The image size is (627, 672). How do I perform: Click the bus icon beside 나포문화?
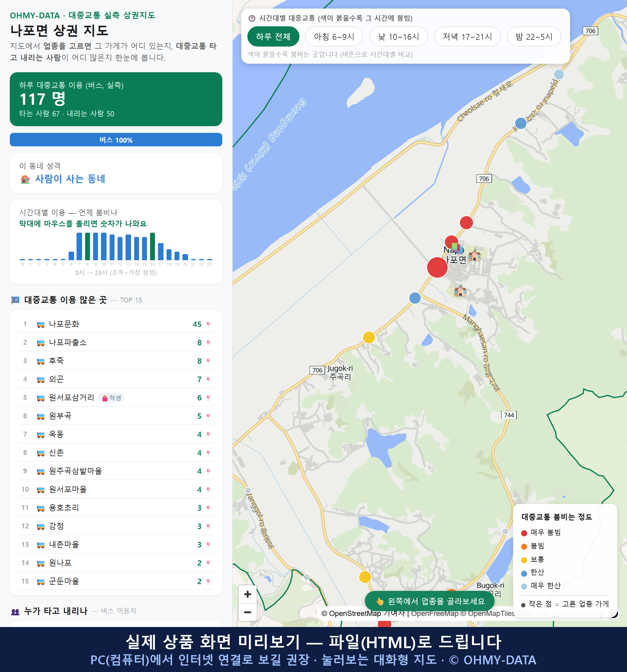(40, 325)
